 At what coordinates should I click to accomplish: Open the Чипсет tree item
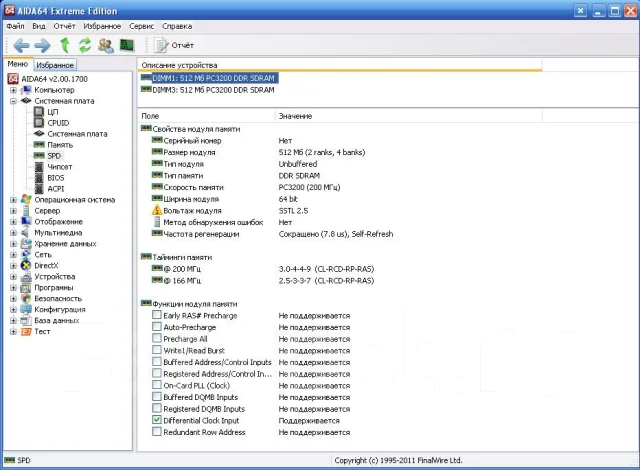[60, 167]
